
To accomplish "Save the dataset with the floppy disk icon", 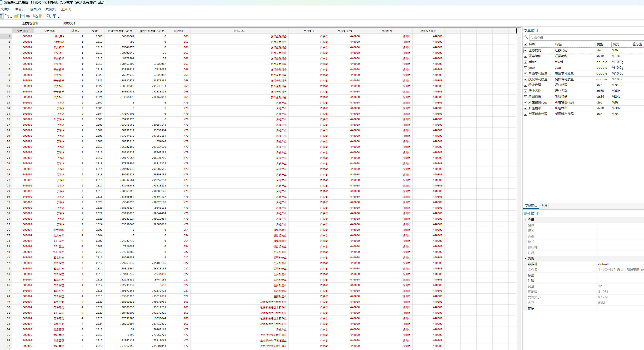I will pos(22,16).
